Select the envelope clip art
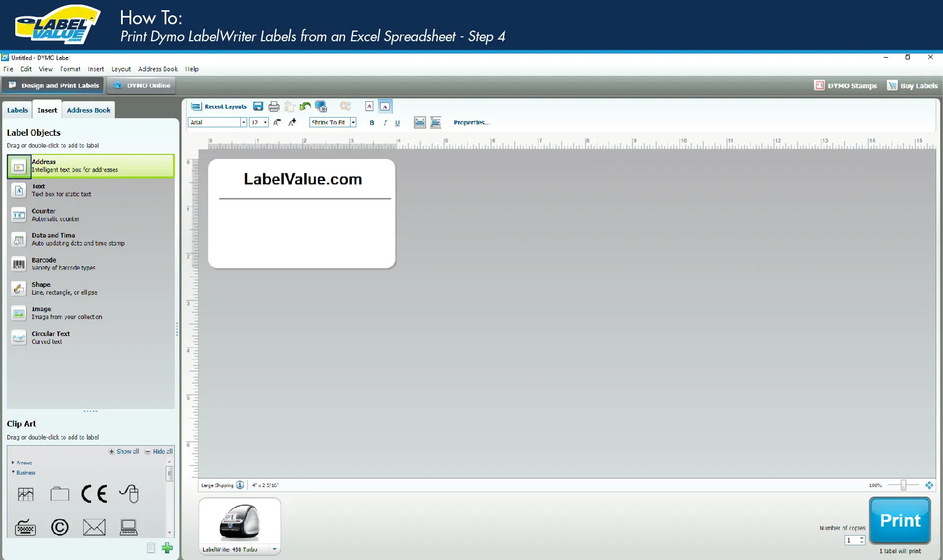This screenshot has height=560, width=943. 94,527
